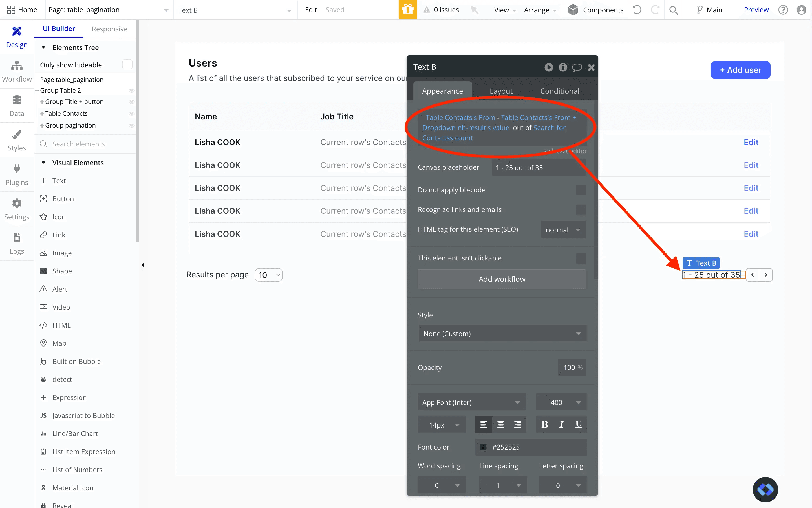
Task: Switch to the Conditional tab
Action: click(x=559, y=91)
